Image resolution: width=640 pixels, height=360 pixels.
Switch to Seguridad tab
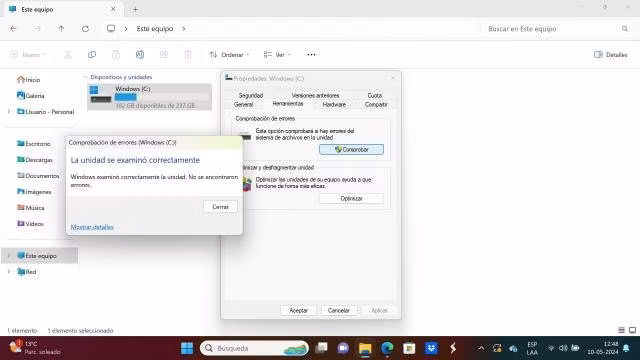(251, 95)
